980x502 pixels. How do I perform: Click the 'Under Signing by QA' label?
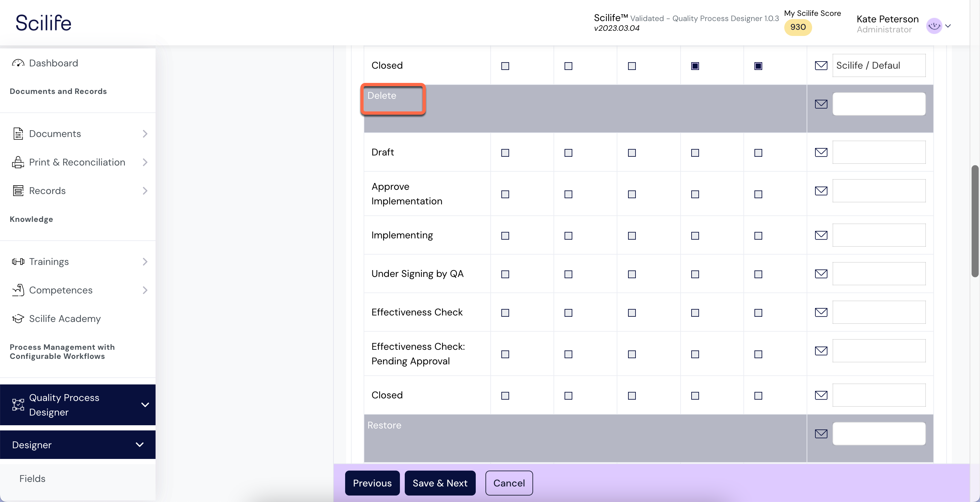417,274
